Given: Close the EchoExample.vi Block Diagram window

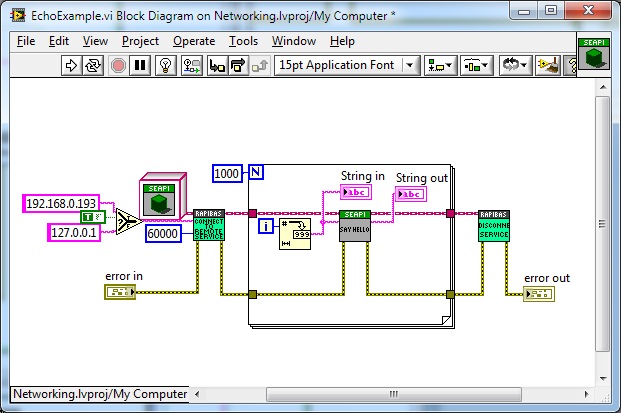Looking at the screenshot, I should [588, 11].
